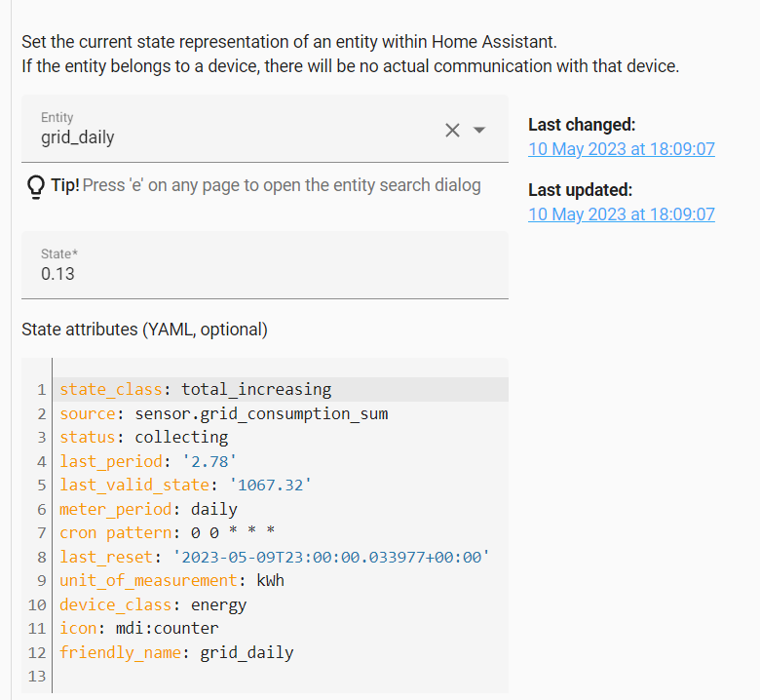Image resolution: width=760 pixels, height=700 pixels.
Task: Click empty line 13 in YAML editor
Action: click(x=281, y=677)
